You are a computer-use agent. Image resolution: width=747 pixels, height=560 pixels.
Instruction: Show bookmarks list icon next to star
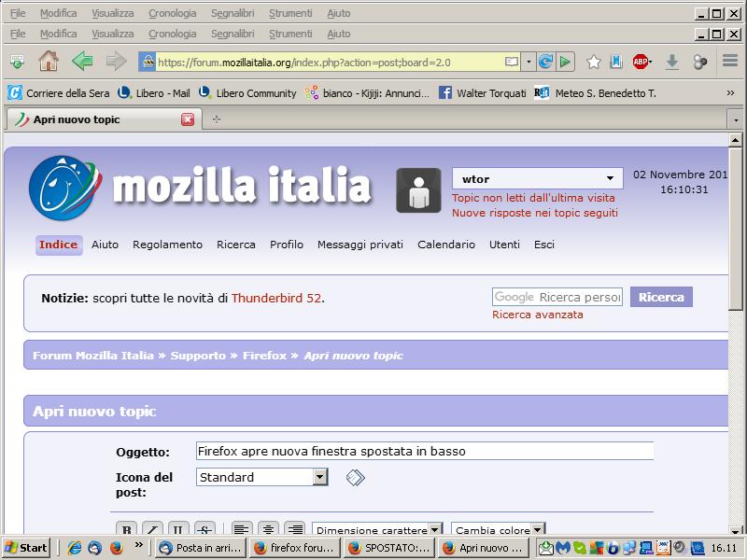coord(616,62)
